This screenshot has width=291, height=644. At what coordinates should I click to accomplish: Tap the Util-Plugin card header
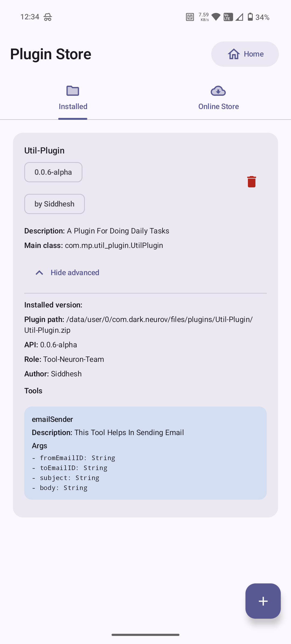point(44,150)
